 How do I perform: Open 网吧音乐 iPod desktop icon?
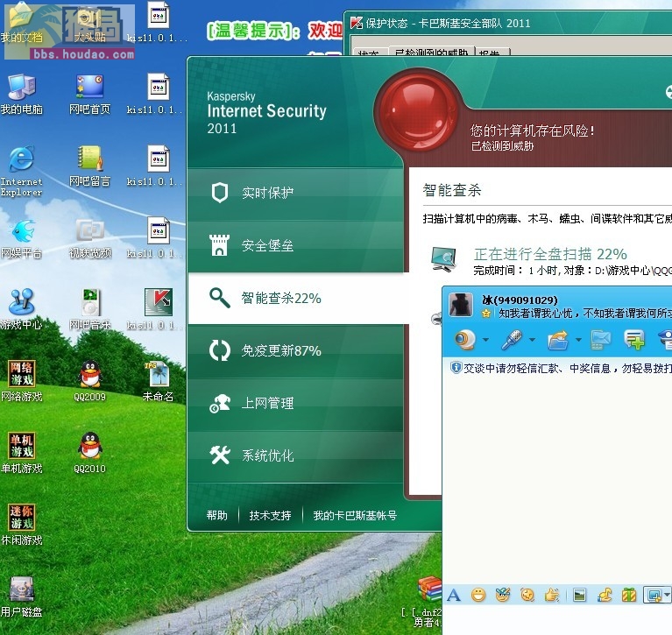pyautogui.click(x=90, y=309)
